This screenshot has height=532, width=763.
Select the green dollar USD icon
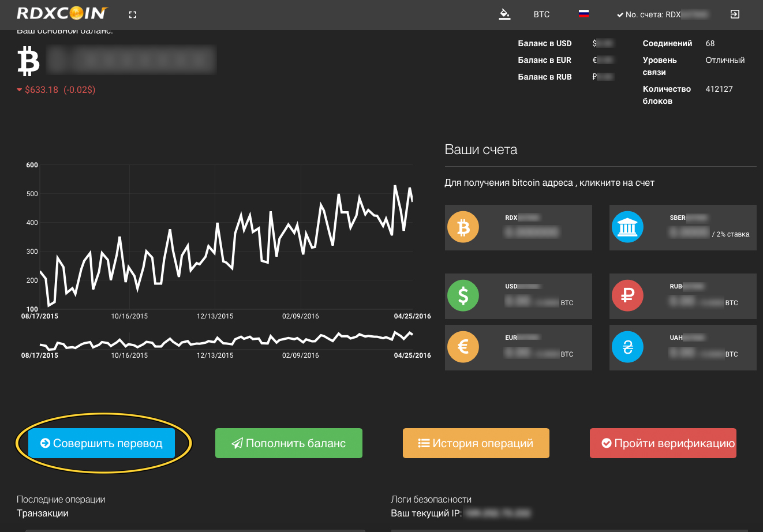coord(463,295)
